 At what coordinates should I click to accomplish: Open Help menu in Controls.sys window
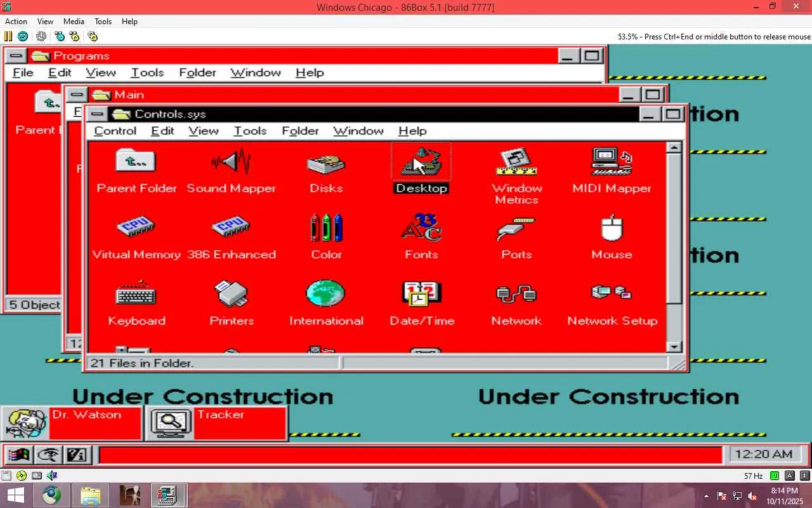click(x=412, y=131)
